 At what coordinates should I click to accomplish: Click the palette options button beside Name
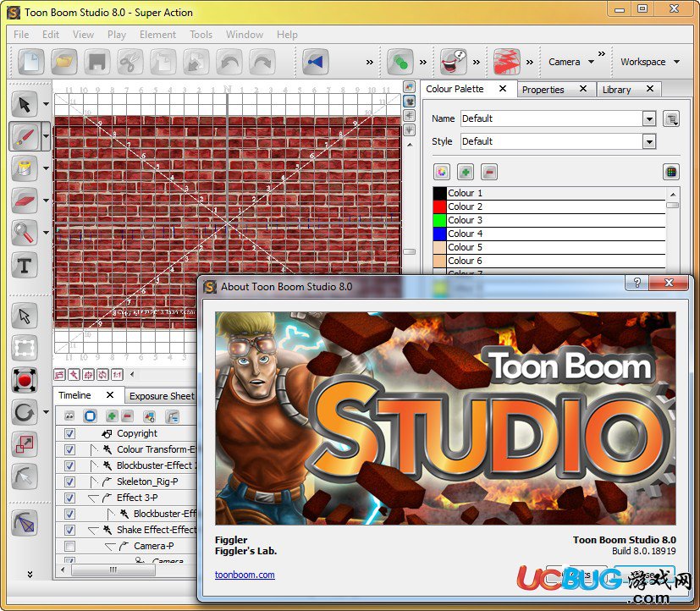pos(671,118)
